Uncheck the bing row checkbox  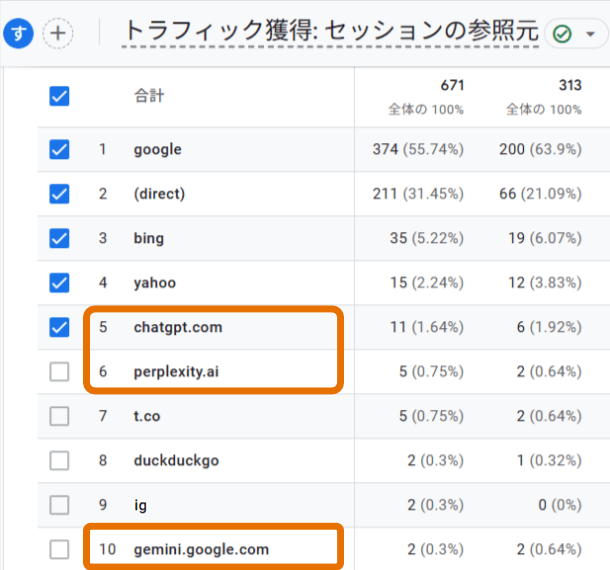(x=59, y=238)
